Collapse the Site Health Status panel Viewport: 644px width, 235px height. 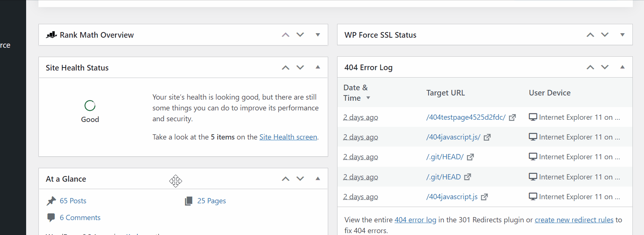(x=318, y=68)
